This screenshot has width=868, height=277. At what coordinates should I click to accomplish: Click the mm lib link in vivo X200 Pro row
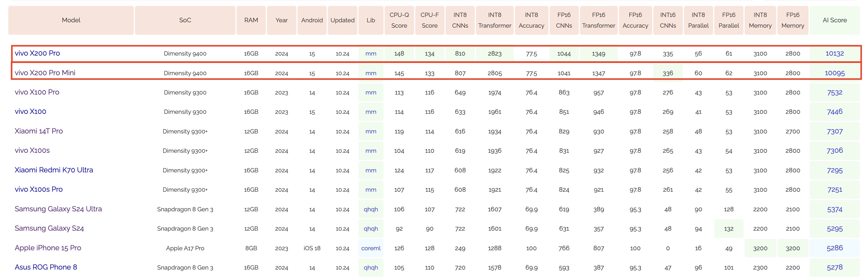371,53
